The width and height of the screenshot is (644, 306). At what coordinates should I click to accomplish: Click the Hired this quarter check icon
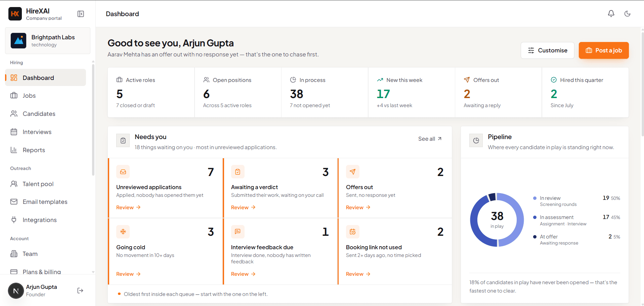tap(554, 80)
